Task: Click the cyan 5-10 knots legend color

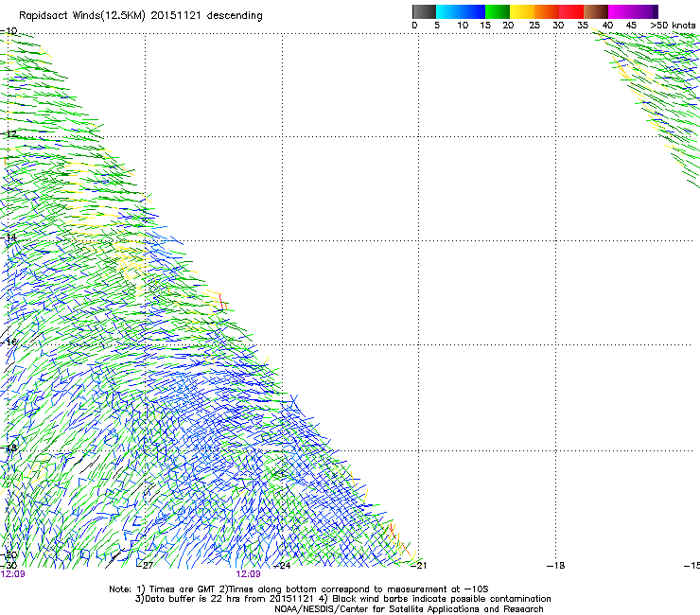Action: pyautogui.click(x=448, y=11)
